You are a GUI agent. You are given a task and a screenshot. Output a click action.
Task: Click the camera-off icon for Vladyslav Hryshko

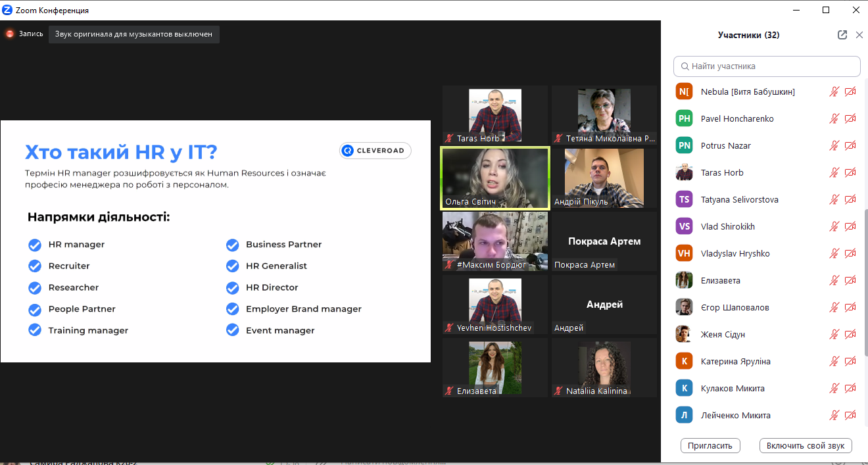(x=850, y=253)
